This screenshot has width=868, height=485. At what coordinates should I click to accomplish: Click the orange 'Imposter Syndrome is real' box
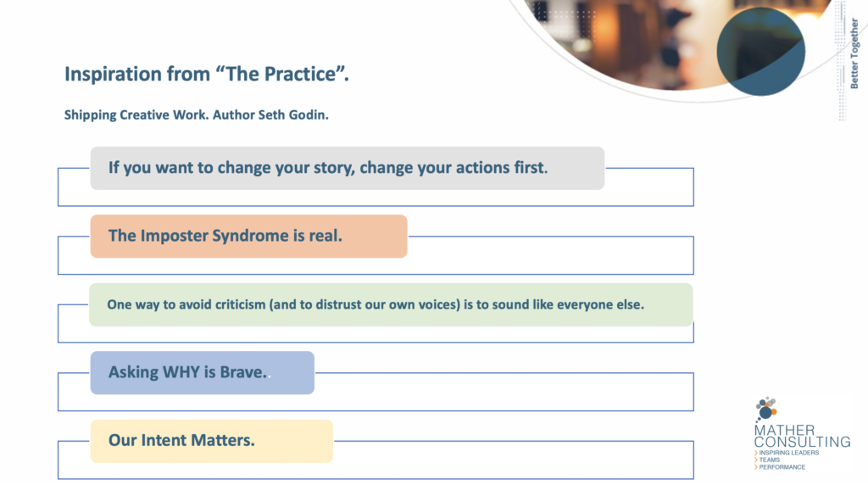(248, 236)
